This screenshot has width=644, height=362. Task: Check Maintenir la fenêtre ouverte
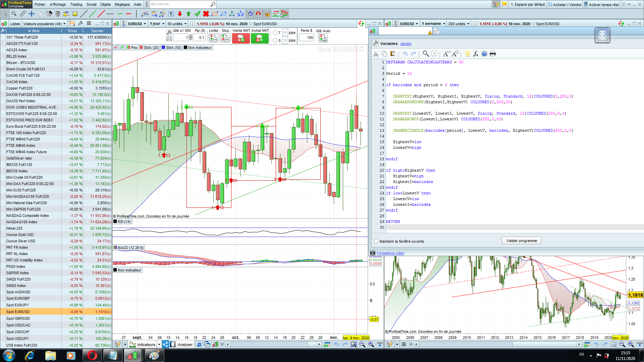(376, 241)
